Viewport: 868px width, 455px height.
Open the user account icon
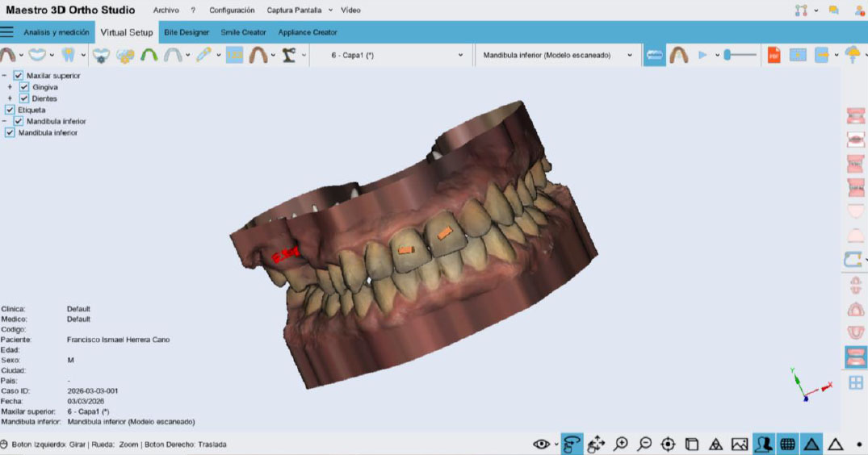tap(860, 10)
